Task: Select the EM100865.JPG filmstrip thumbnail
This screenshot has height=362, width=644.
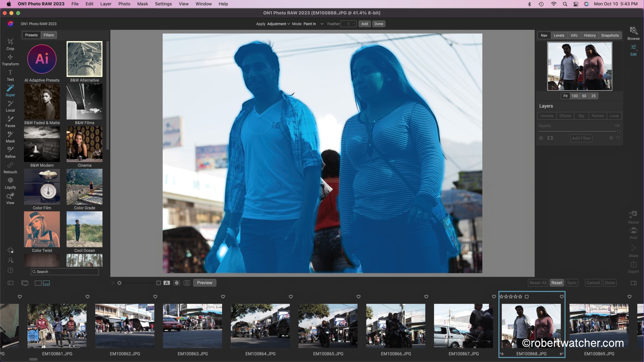Action: pyautogui.click(x=328, y=326)
